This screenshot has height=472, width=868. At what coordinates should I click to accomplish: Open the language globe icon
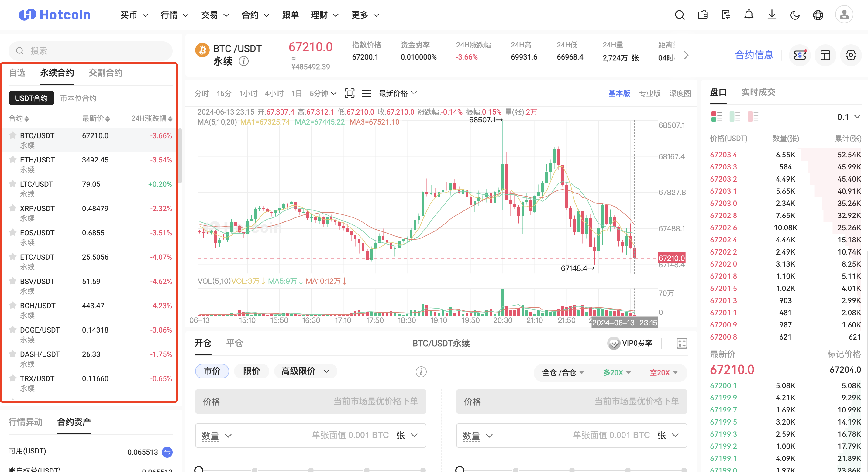pos(818,15)
